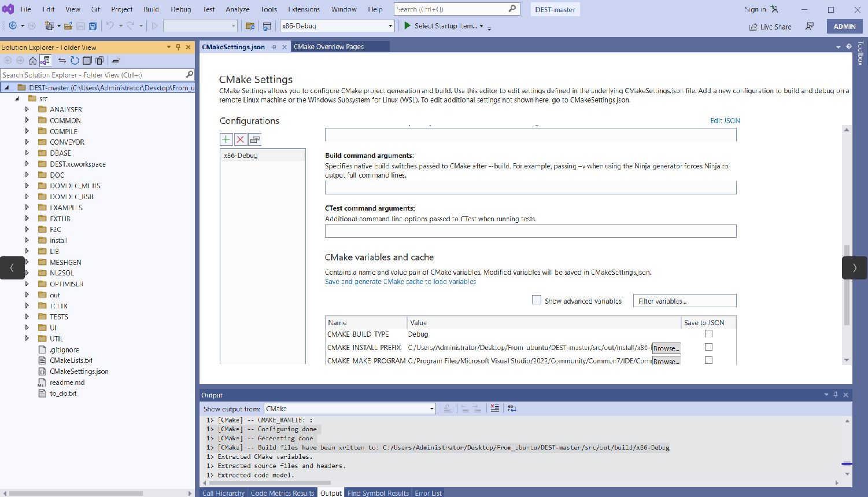Screen dimensions: 868x497
Task: Click the green Start debugging arrow
Action: (407, 26)
